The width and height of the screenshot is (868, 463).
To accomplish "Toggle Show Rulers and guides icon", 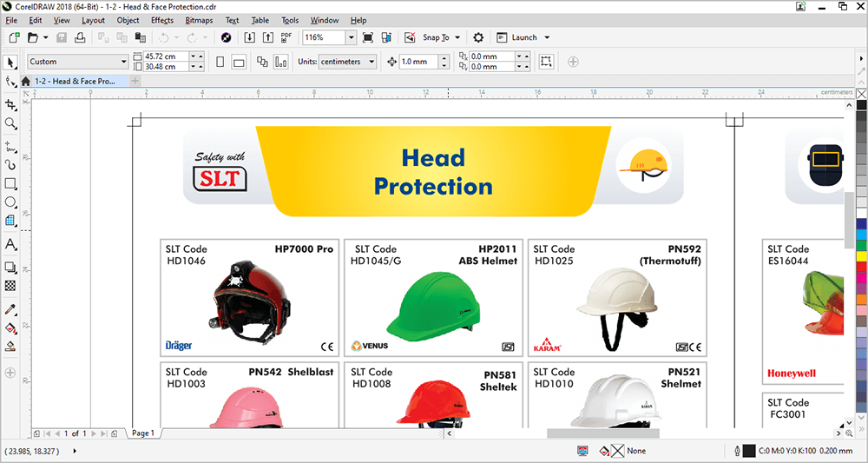I will [x=386, y=37].
